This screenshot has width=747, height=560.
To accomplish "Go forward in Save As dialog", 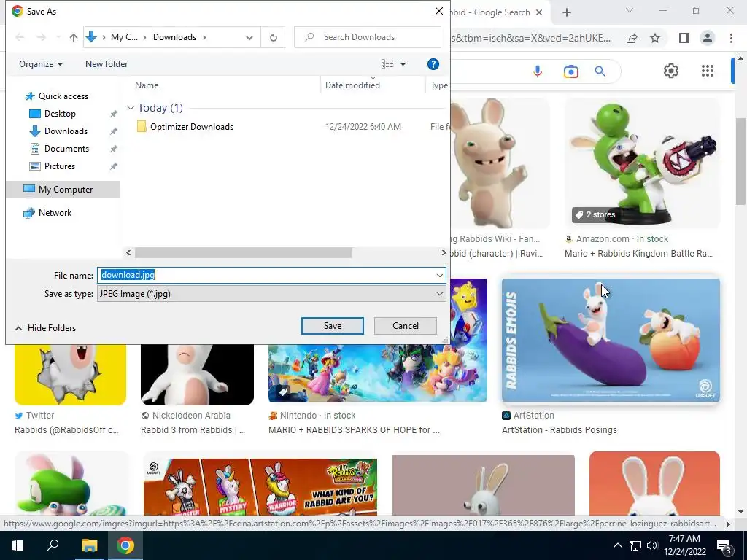I will coord(42,37).
